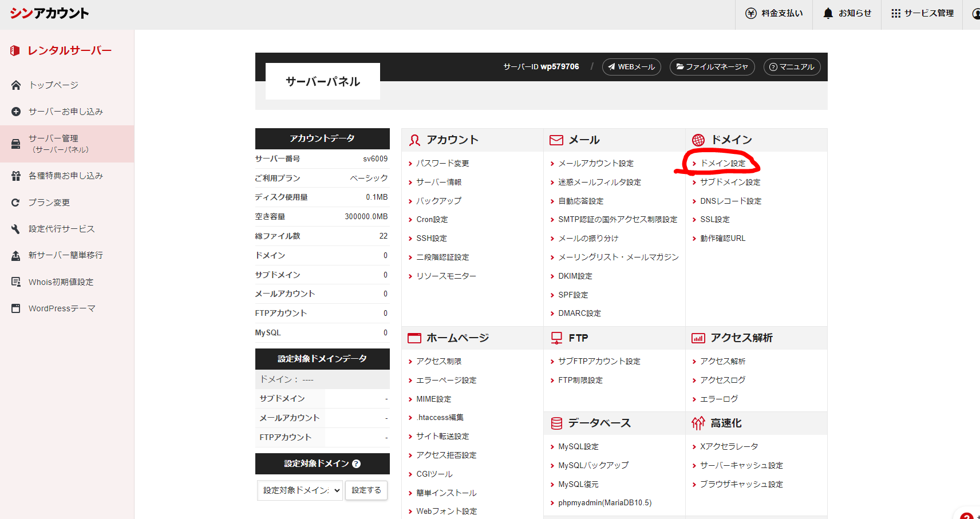Open エラーログ link
980x519 pixels.
[719, 399]
